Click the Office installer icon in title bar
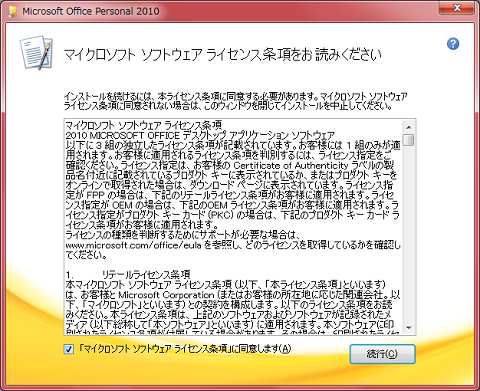This screenshot has width=480, height=391. [13, 11]
